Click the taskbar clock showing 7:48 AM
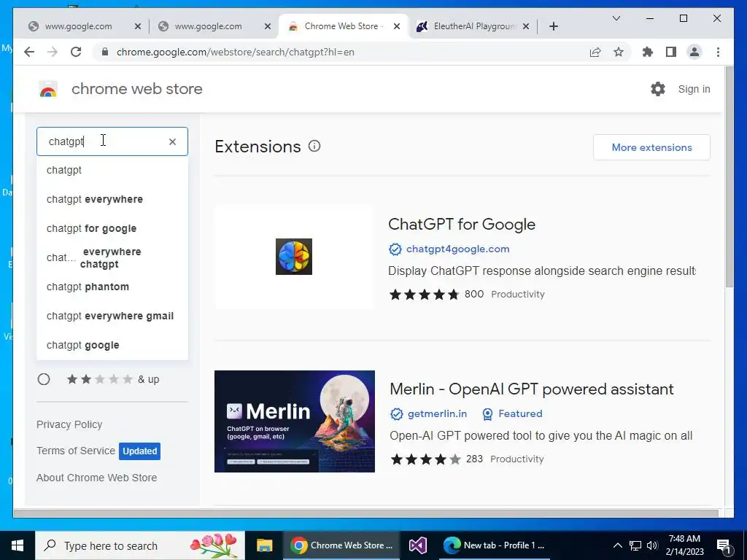Screen dimensions: 747x560 click(684, 545)
